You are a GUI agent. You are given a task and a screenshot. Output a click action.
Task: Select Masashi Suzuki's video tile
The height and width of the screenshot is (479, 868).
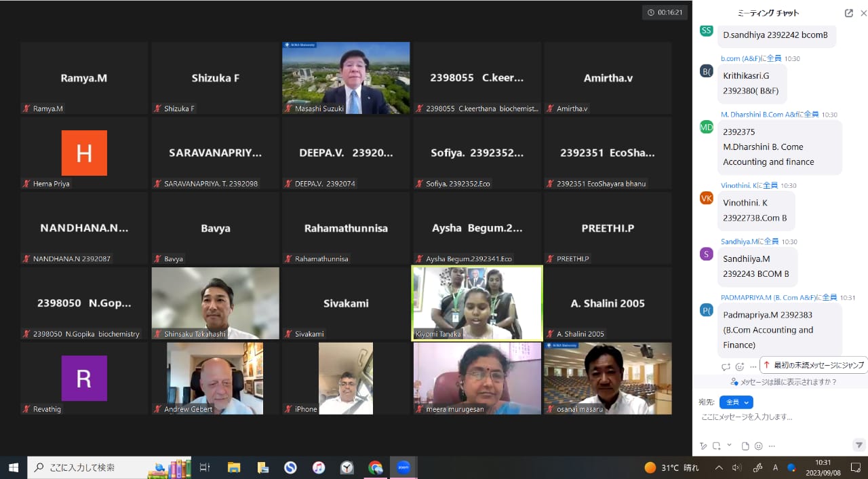pyautogui.click(x=346, y=77)
